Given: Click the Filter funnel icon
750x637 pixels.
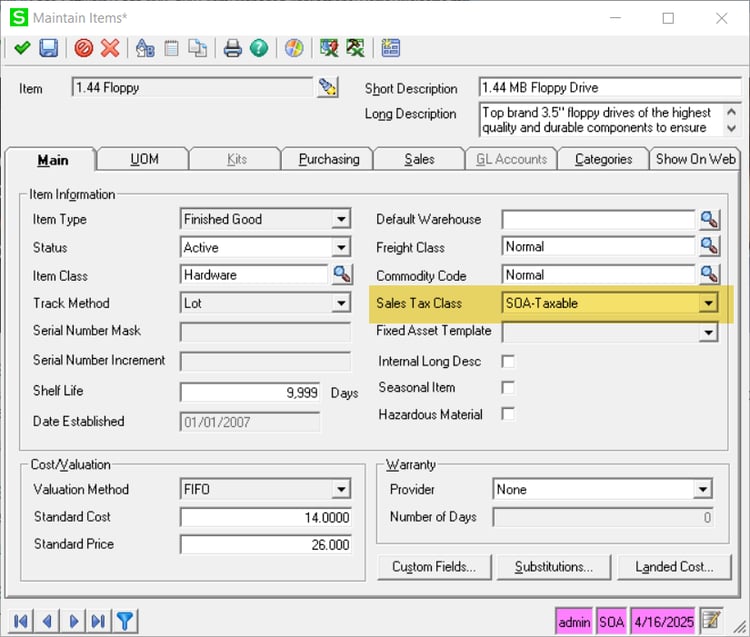Looking at the screenshot, I should 125,621.
